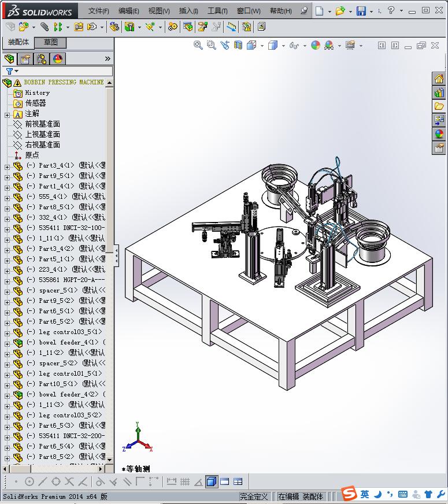
Task: Toggle the Sogou half-moon width mode icon
Action: click(378, 494)
